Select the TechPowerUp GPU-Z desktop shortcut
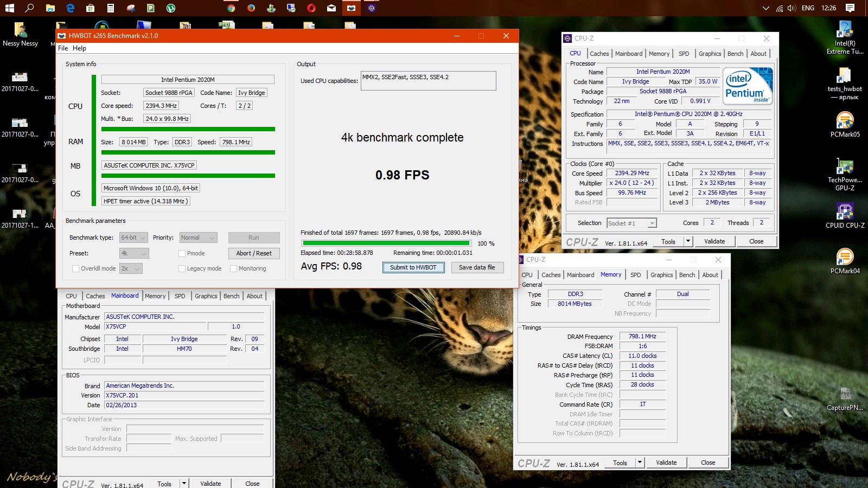Screen dimensions: 868x488 845,174
